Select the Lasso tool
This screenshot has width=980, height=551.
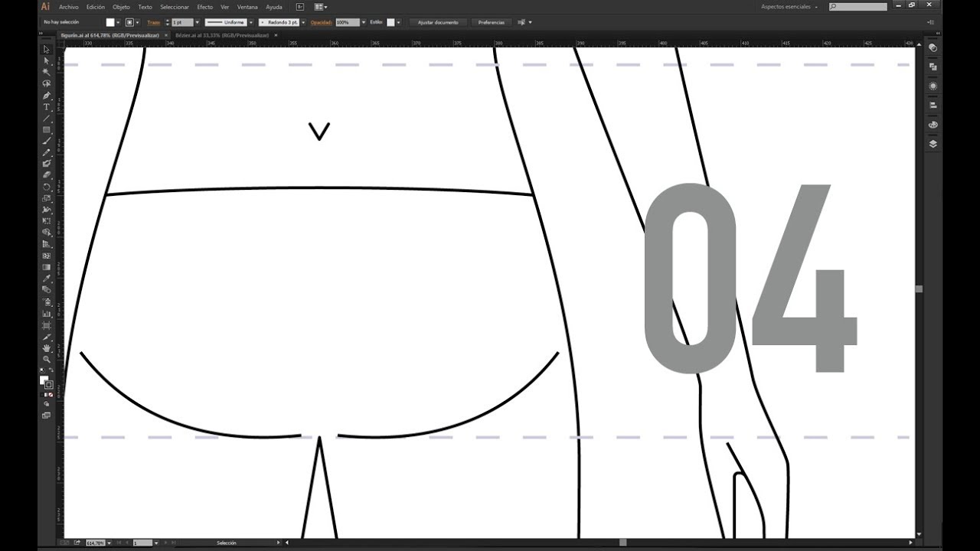47,84
